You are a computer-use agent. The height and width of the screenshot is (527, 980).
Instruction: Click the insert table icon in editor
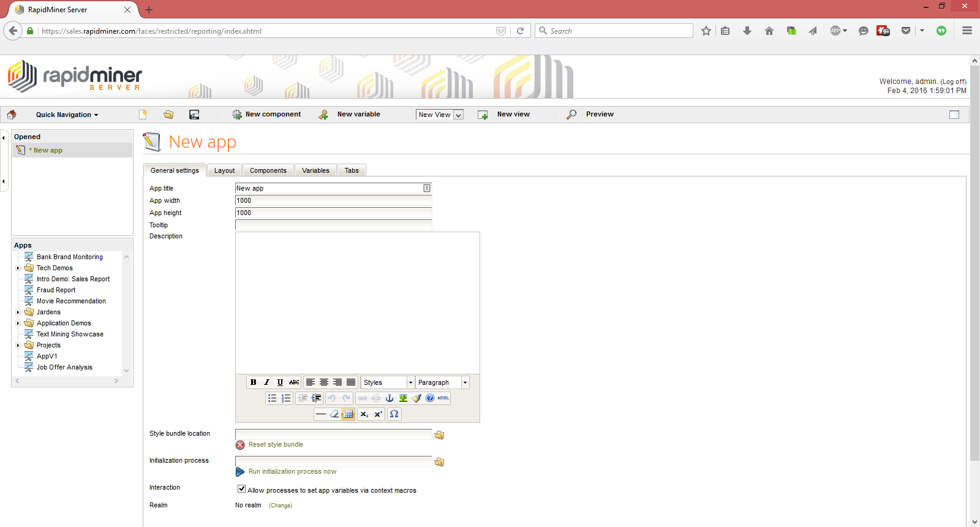(348, 414)
